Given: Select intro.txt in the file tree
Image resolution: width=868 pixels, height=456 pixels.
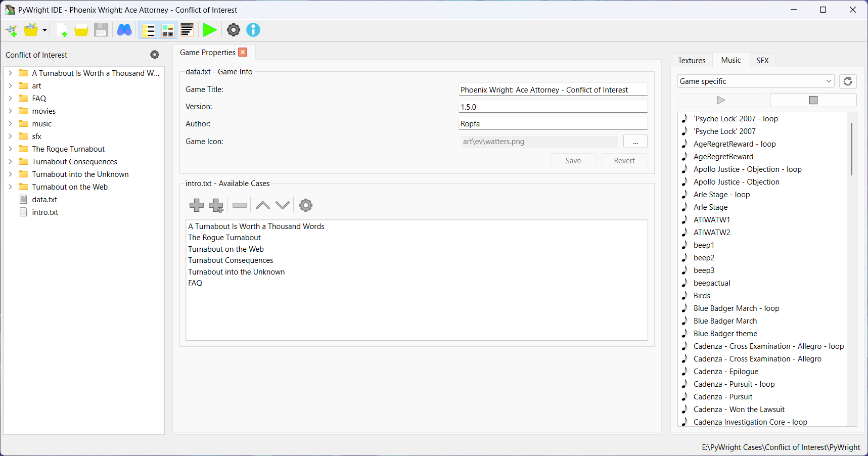Looking at the screenshot, I should (45, 212).
